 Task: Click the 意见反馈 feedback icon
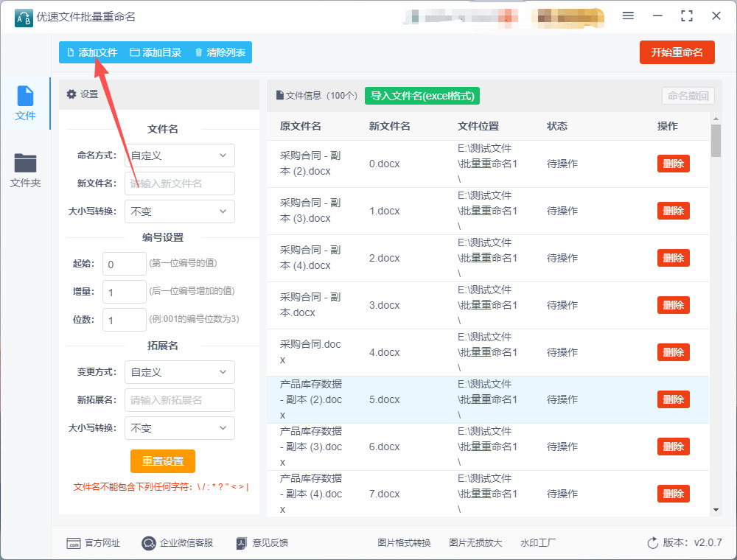click(x=241, y=543)
